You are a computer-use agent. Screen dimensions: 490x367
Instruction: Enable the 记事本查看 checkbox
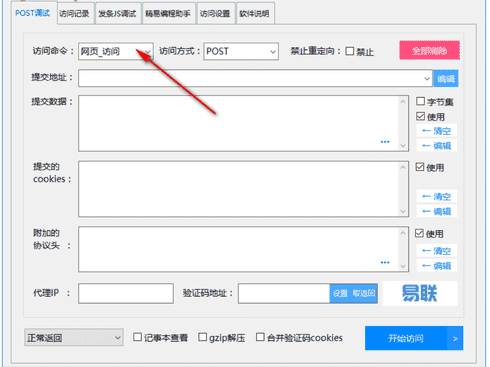tap(137, 337)
